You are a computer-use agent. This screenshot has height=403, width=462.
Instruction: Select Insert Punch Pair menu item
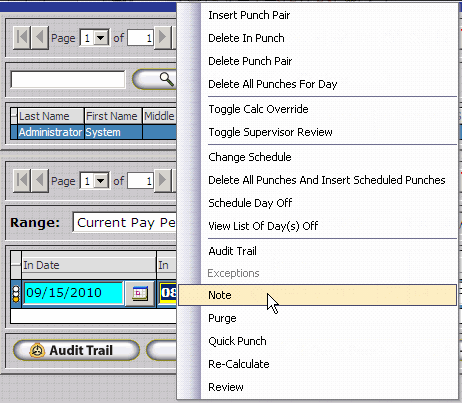pyautogui.click(x=249, y=15)
